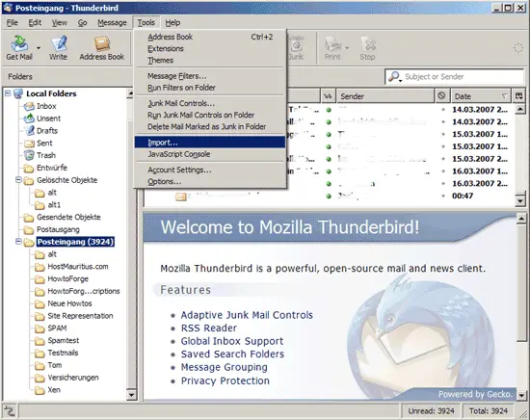The height and width of the screenshot is (420, 530).
Task: Open the Print dropdown arrow
Action: 347,48
